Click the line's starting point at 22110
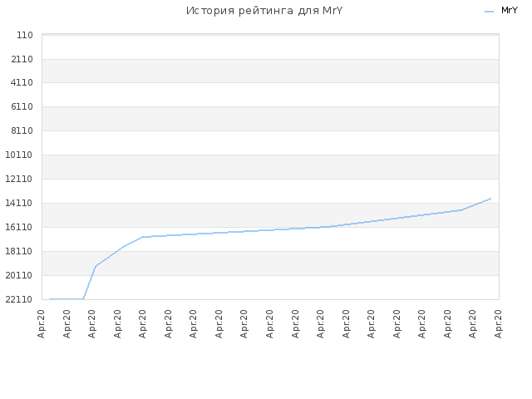 (x=50, y=299)
